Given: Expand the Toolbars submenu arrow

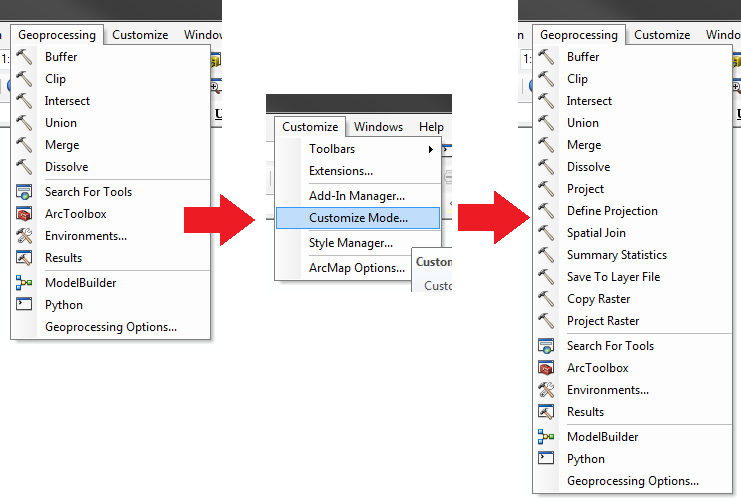Looking at the screenshot, I should pyautogui.click(x=431, y=149).
